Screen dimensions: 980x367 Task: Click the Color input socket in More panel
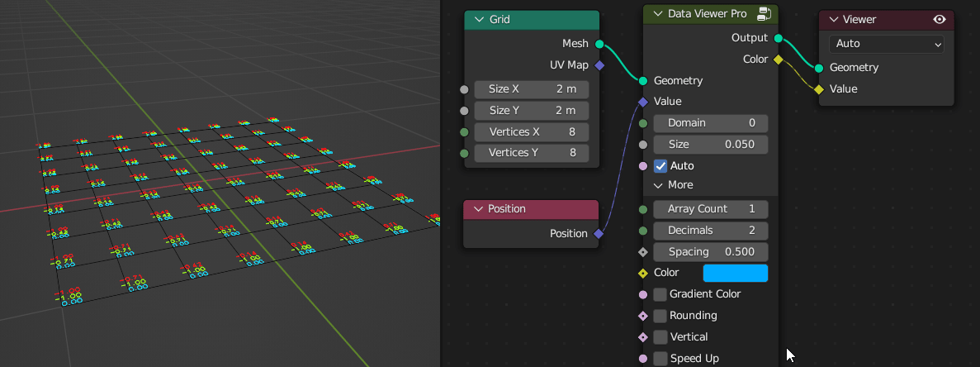pyautogui.click(x=643, y=274)
